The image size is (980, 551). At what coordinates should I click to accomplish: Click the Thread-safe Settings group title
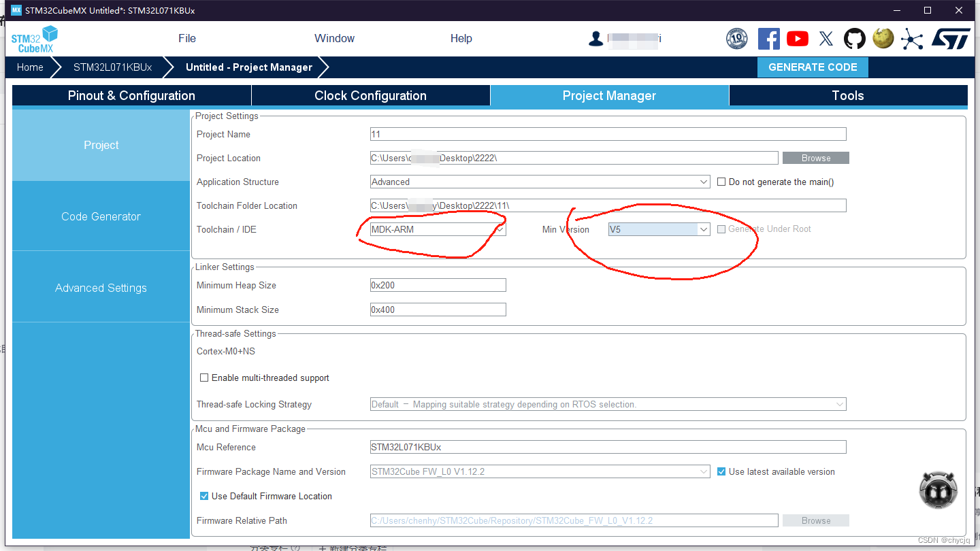(235, 333)
